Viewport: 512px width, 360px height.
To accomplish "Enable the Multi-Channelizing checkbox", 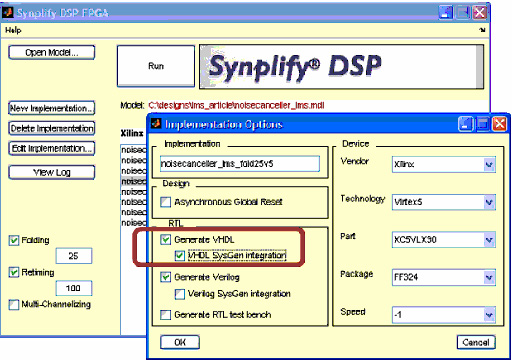I will click(x=14, y=304).
